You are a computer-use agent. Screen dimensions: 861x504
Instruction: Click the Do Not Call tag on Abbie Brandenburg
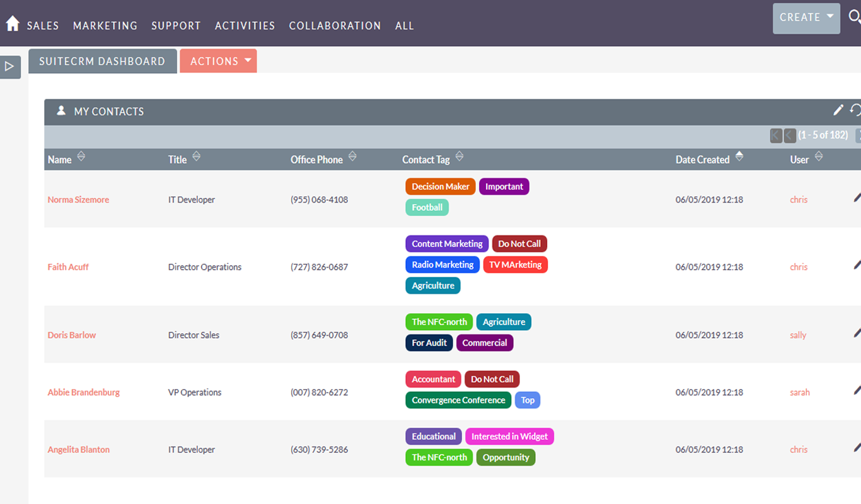coord(492,379)
